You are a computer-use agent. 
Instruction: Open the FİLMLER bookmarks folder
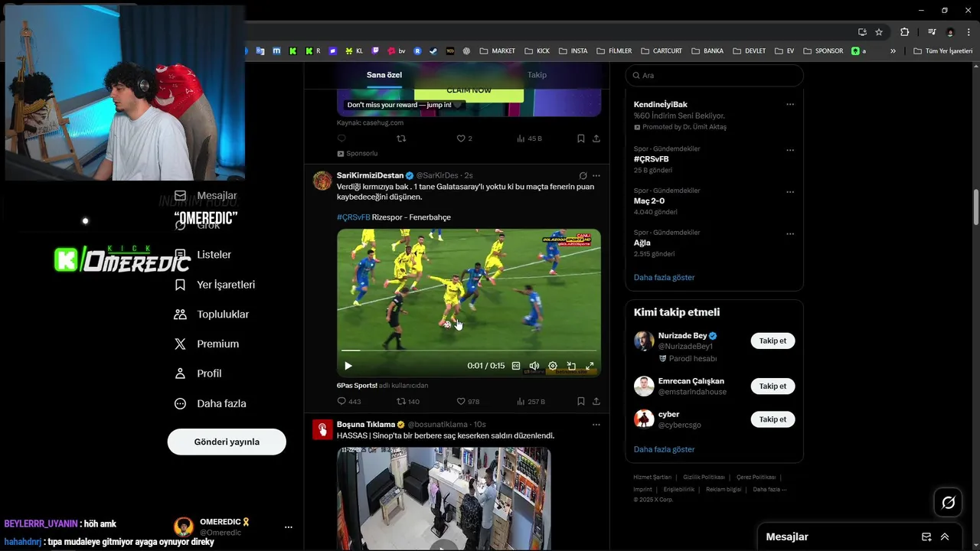(614, 51)
